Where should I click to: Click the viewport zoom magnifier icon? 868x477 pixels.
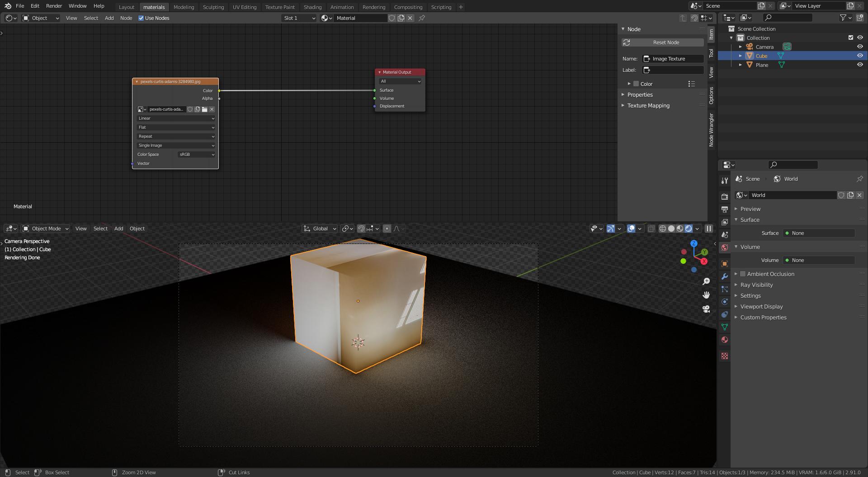tap(706, 281)
